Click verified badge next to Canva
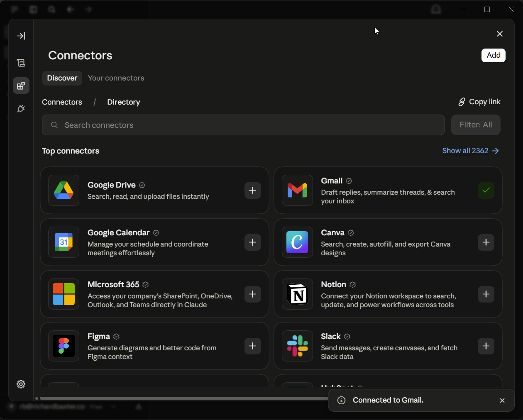523x420 pixels. [x=351, y=233]
